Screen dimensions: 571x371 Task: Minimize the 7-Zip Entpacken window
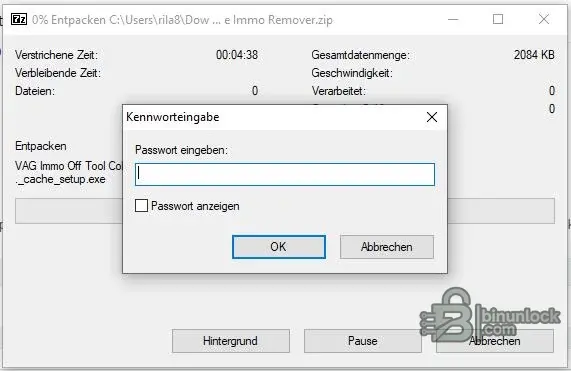pos(453,19)
